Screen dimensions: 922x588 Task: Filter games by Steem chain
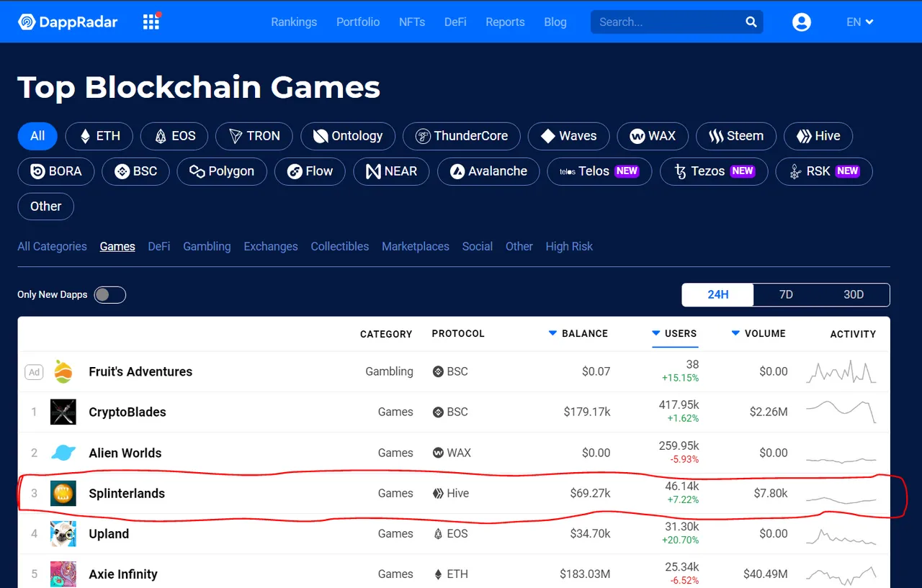735,136
